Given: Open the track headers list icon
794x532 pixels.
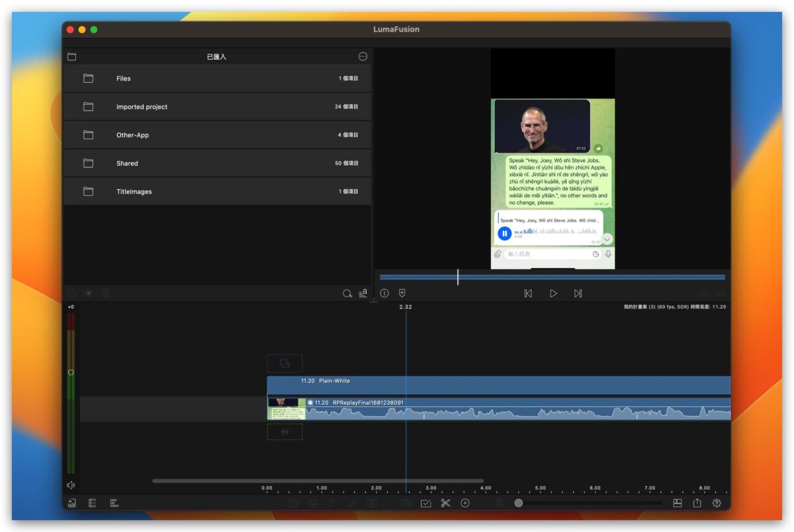Looking at the screenshot, I should pos(92,503).
